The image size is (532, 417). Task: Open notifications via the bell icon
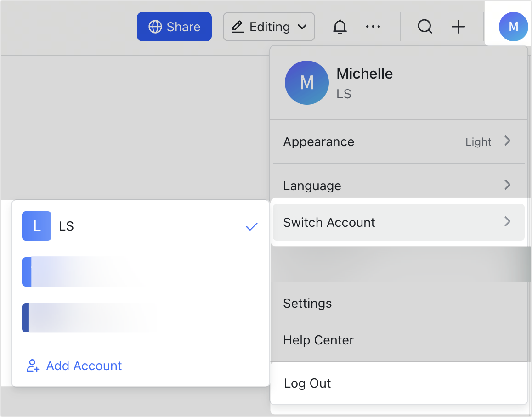click(340, 27)
